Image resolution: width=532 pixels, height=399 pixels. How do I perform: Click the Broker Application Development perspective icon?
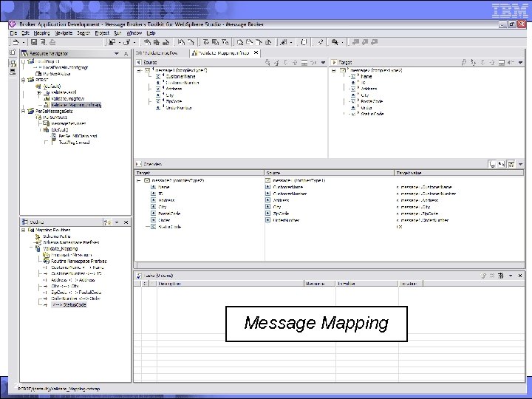click(13, 64)
